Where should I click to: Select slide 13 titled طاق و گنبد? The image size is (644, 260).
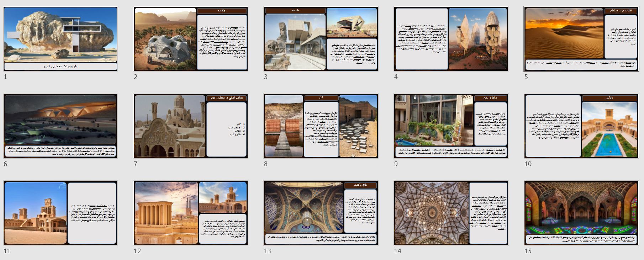pyautogui.click(x=321, y=213)
